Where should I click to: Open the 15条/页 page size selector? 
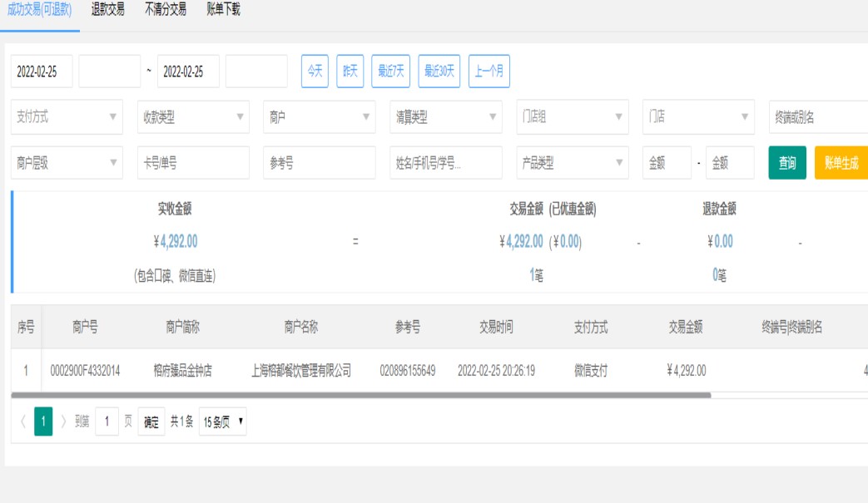click(223, 422)
